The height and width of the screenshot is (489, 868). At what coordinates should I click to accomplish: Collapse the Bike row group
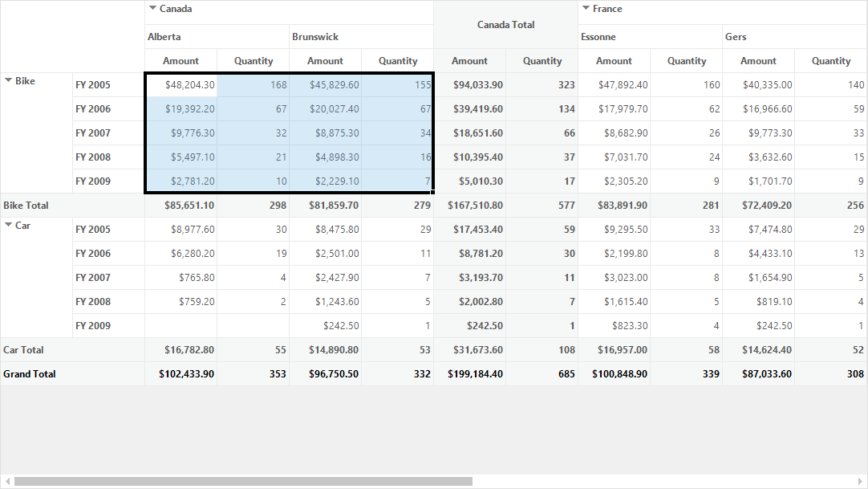pos(8,80)
